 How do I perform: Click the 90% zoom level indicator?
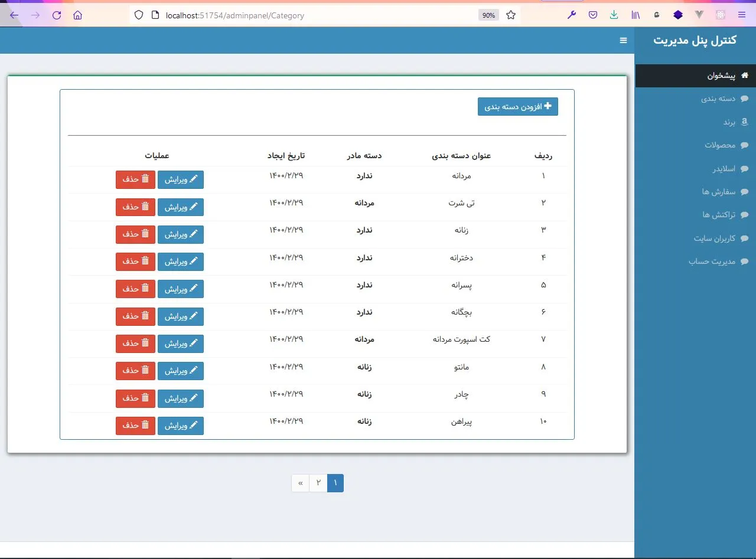point(488,15)
